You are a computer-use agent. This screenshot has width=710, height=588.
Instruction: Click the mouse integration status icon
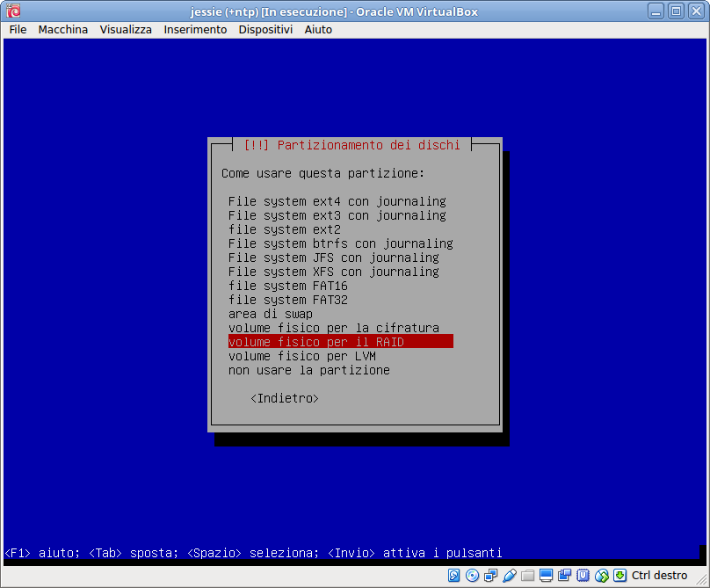tap(602, 576)
